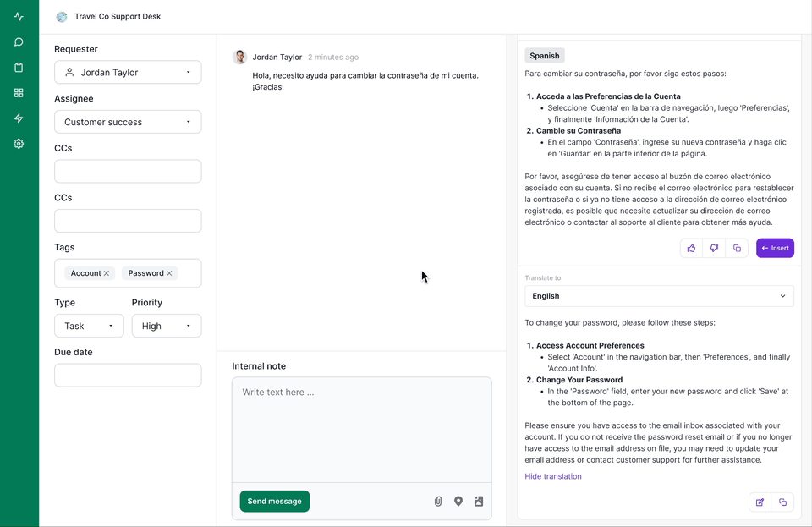Click Hide translation link

[552, 475]
